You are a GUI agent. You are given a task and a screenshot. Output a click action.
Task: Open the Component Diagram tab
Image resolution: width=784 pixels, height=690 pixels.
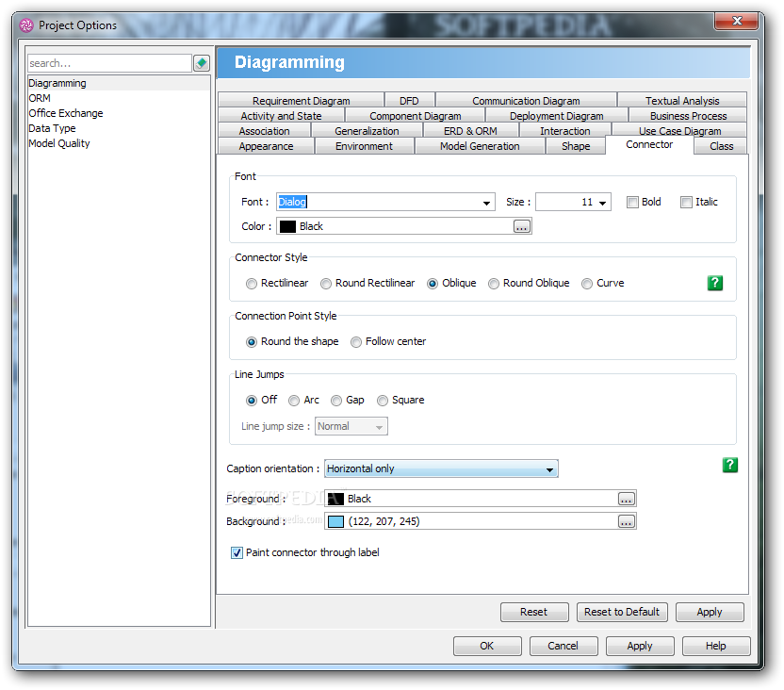coord(415,116)
